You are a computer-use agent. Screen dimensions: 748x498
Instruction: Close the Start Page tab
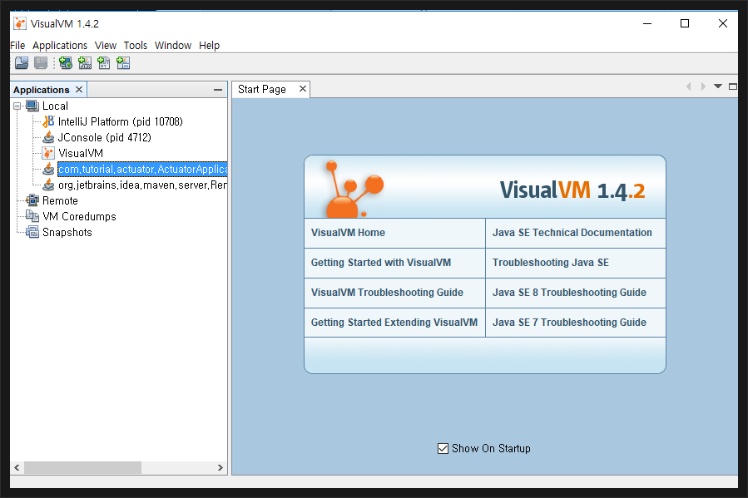tap(302, 89)
